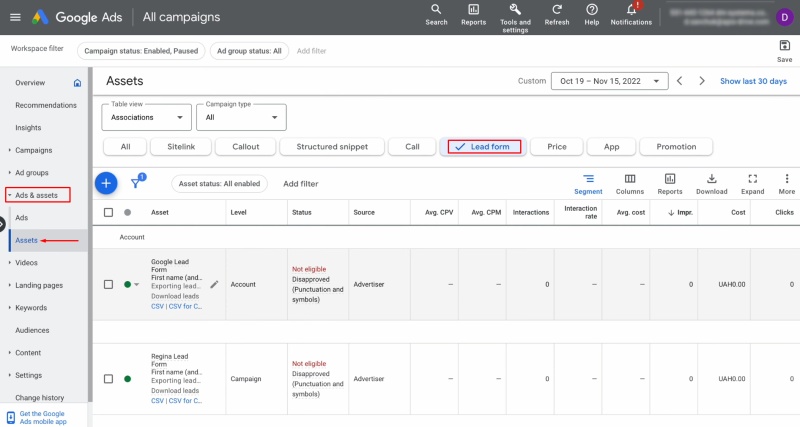The height and width of the screenshot is (427, 800).
Task: Modify table Columns
Action: point(630,184)
